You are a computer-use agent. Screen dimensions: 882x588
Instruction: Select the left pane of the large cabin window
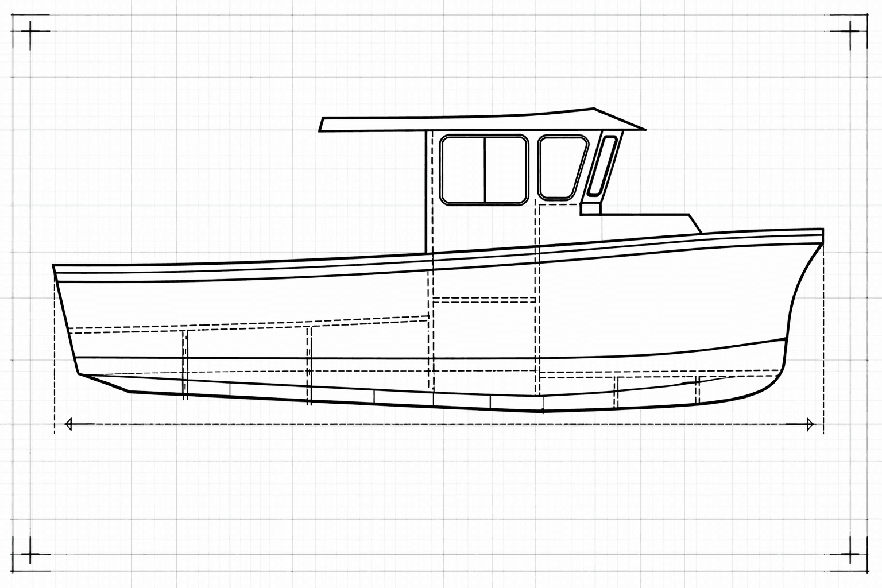[x=463, y=169]
